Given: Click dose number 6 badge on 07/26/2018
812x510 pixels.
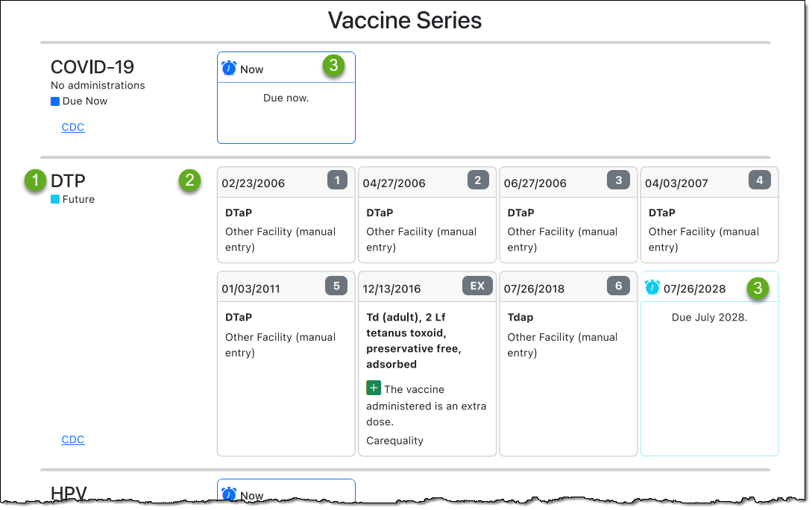Looking at the screenshot, I should (619, 286).
